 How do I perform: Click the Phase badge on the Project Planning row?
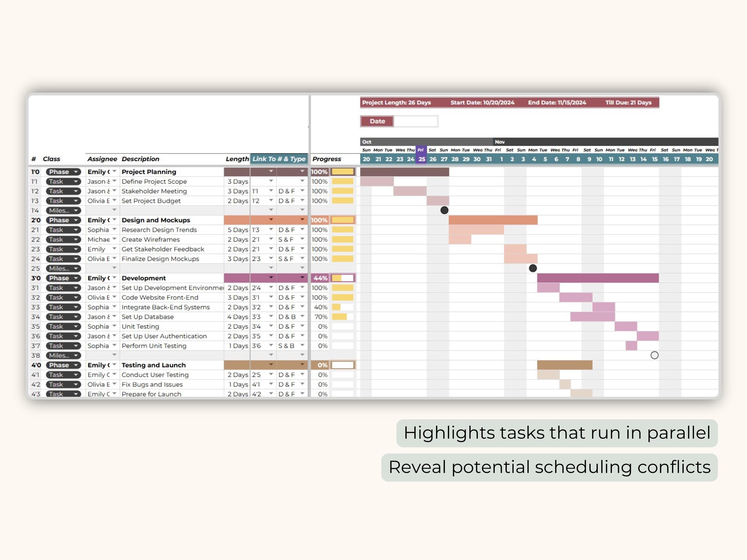[62, 172]
